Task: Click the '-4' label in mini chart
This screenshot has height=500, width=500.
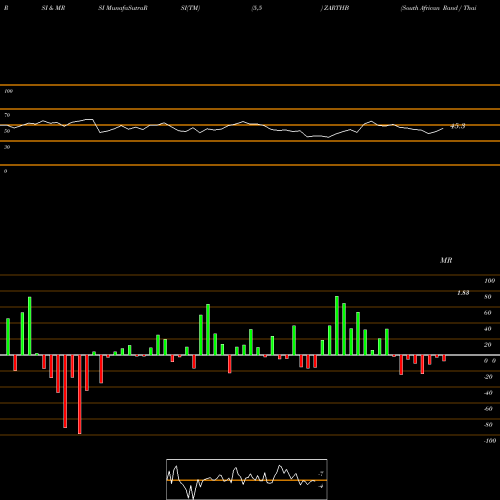Action: coord(321,486)
